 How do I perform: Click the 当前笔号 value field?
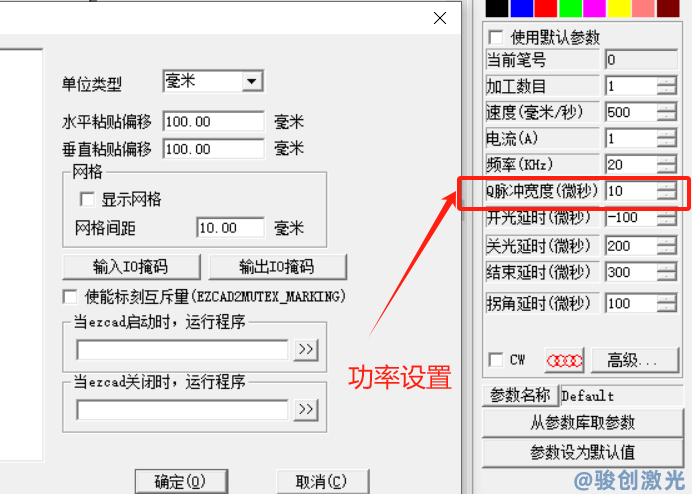[x=641, y=60]
